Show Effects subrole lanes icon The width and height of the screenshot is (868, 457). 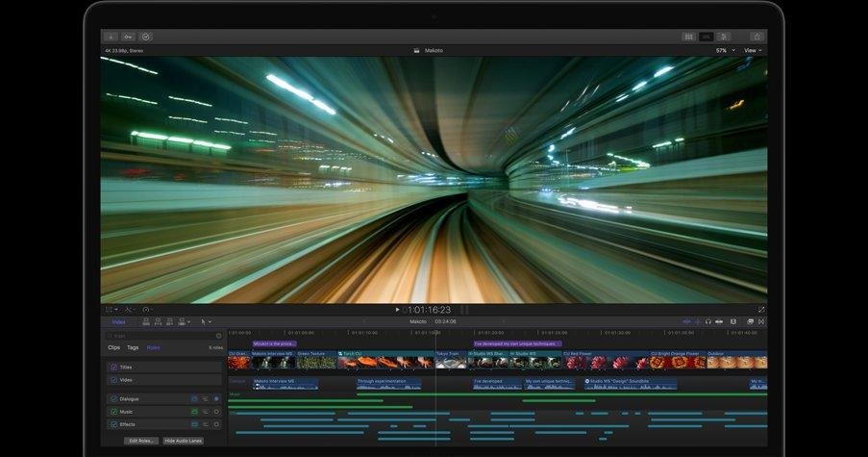206,424
